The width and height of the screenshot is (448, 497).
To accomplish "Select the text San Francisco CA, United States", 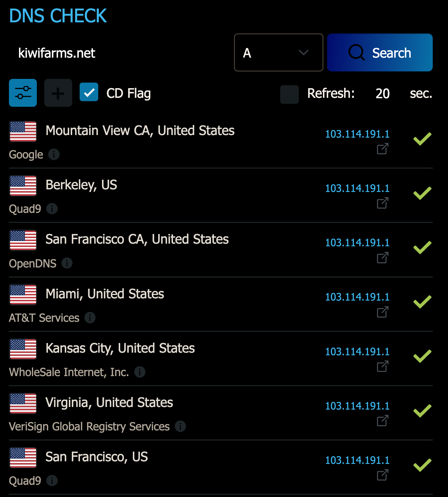I will [137, 239].
